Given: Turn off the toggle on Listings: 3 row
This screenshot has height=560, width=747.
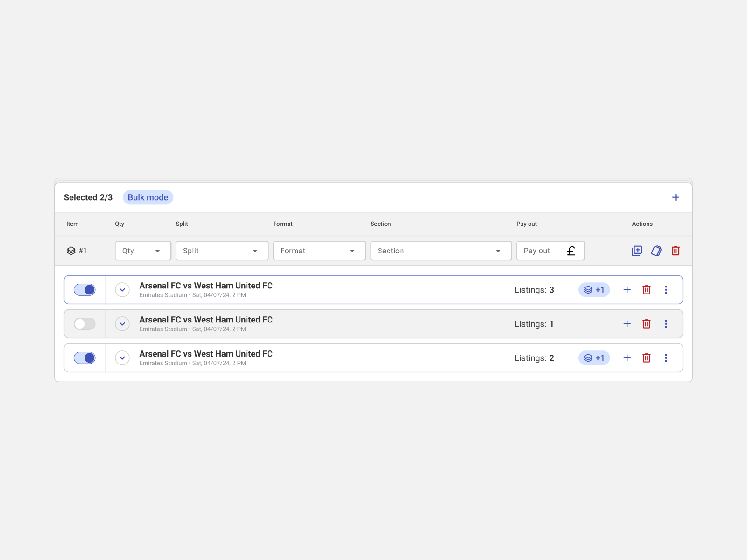Looking at the screenshot, I should coord(85,290).
